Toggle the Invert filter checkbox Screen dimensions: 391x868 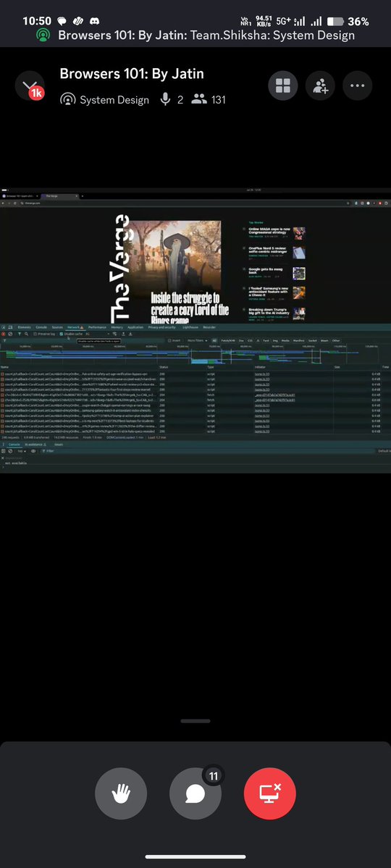[x=175, y=340]
